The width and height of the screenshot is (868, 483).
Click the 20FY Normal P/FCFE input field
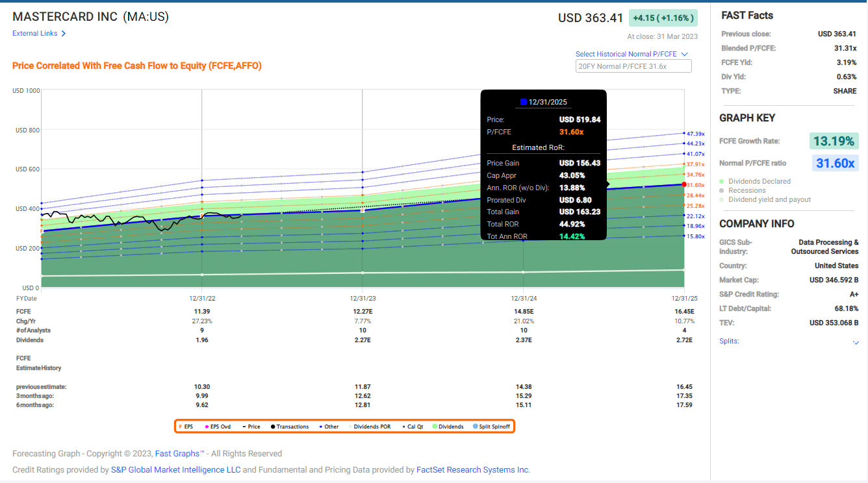coord(633,66)
